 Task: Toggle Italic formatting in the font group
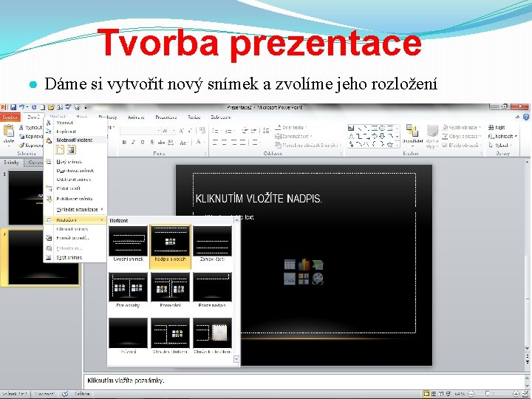click(x=133, y=143)
